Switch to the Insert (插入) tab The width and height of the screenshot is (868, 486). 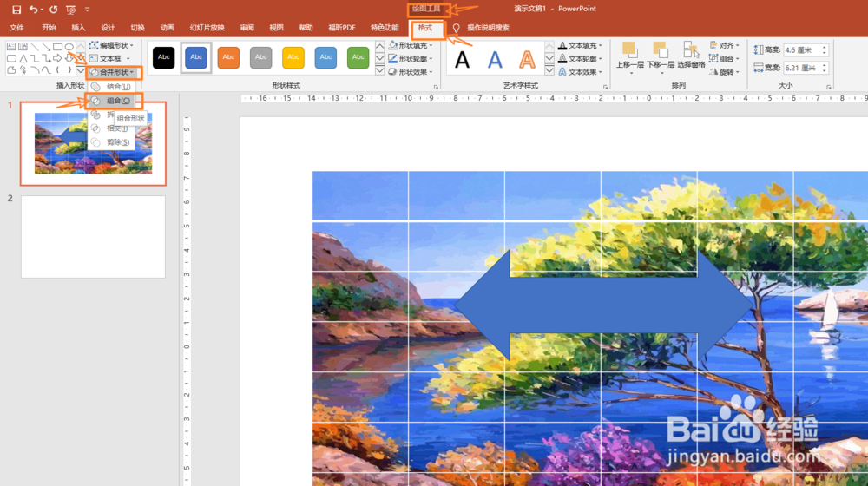(x=79, y=28)
